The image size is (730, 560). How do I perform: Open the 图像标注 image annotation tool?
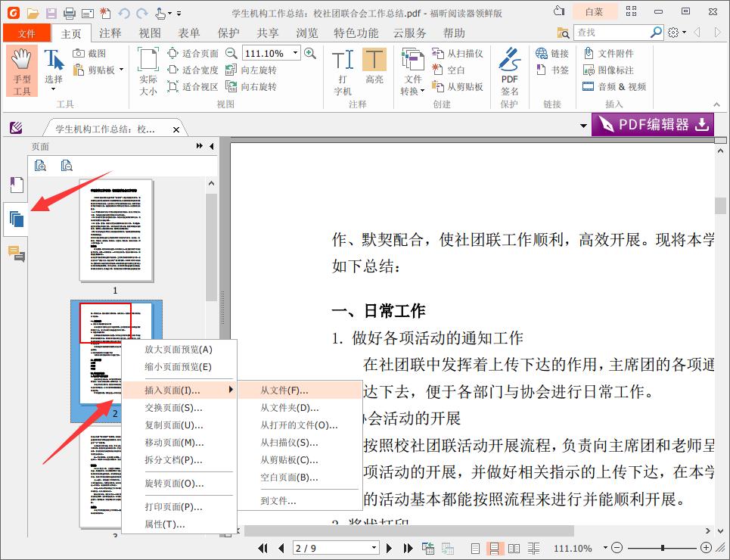tap(611, 70)
